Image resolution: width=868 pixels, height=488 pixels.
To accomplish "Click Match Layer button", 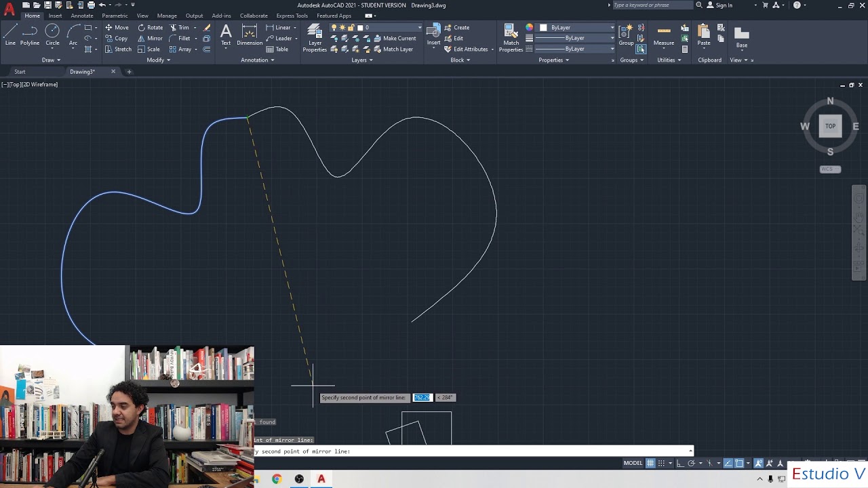I will pos(393,49).
